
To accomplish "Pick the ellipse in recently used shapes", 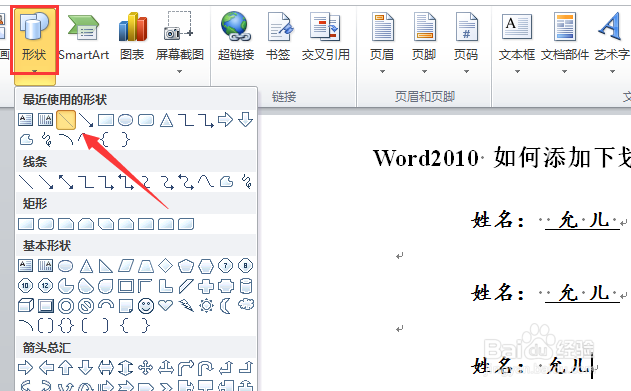I will coord(126,120).
